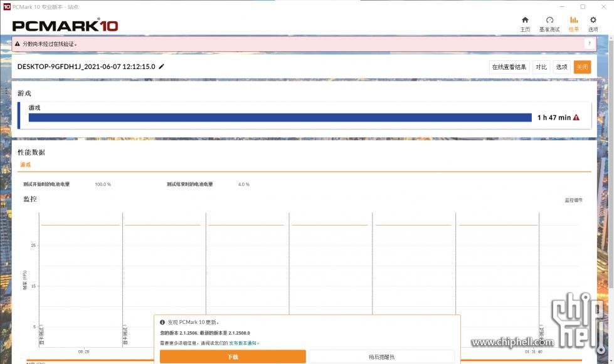Click the 对比 compare button

(541, 67)
